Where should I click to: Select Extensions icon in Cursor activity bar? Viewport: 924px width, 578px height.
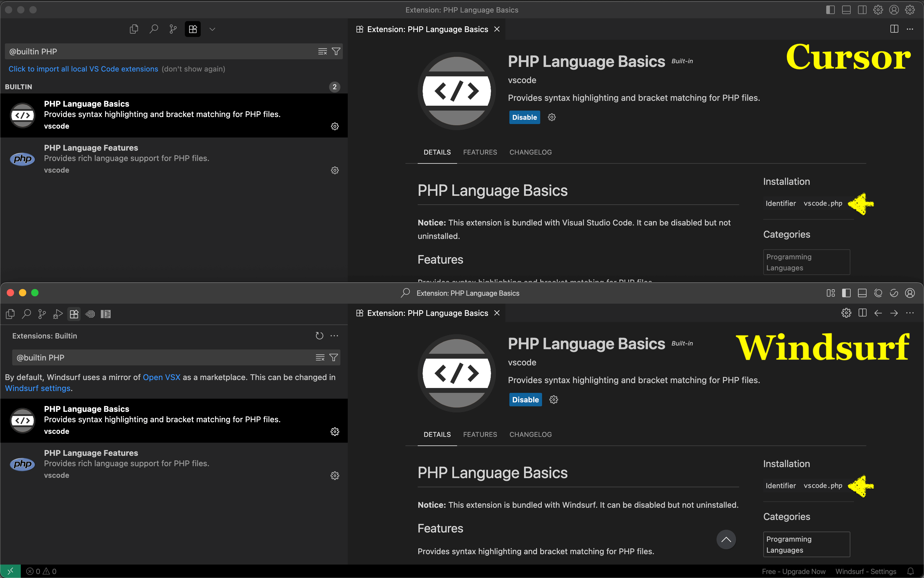click(193, 29)
